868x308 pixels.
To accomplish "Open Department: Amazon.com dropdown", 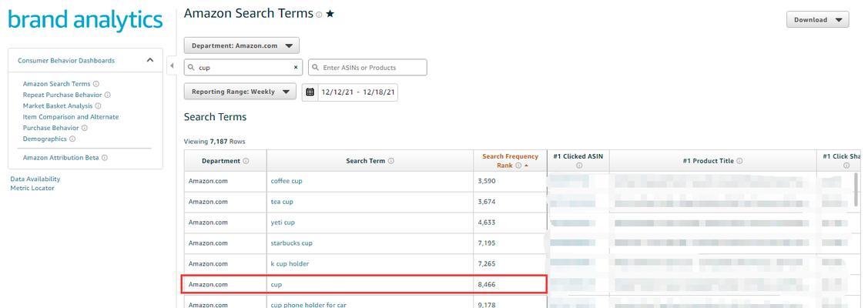I will pyautogui.click(x=241, y=45).
